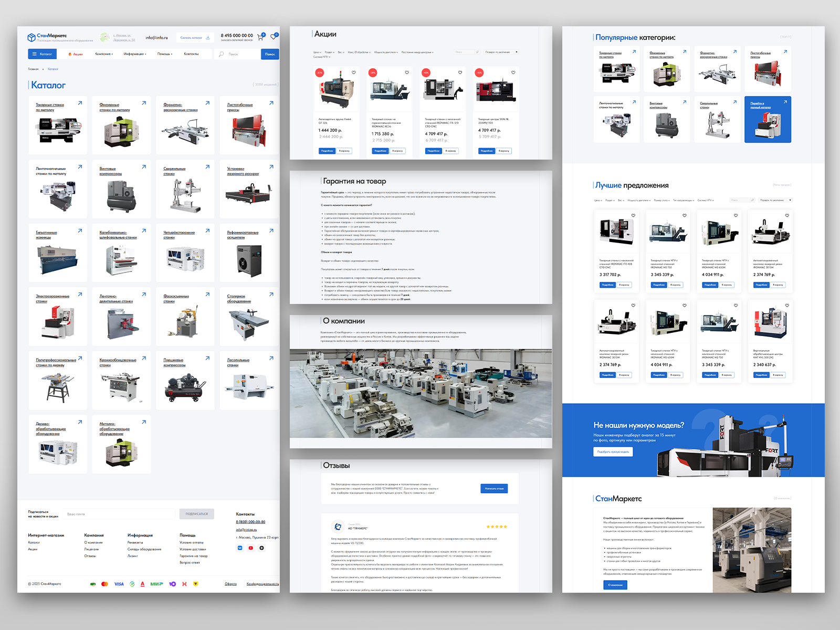The width and height of the screenshot is (840, 630).
Task: Open the Вес filter in the Акции panel
Action: click(341, 52)
